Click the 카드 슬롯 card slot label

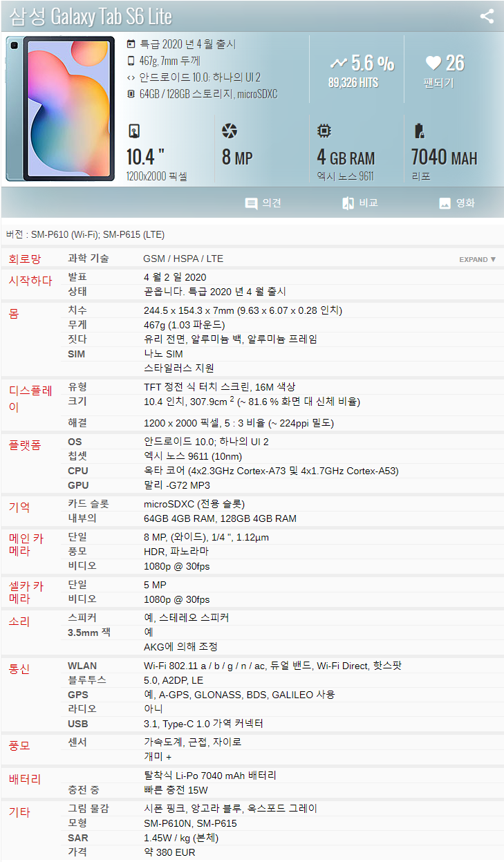[x=88, y=504]
